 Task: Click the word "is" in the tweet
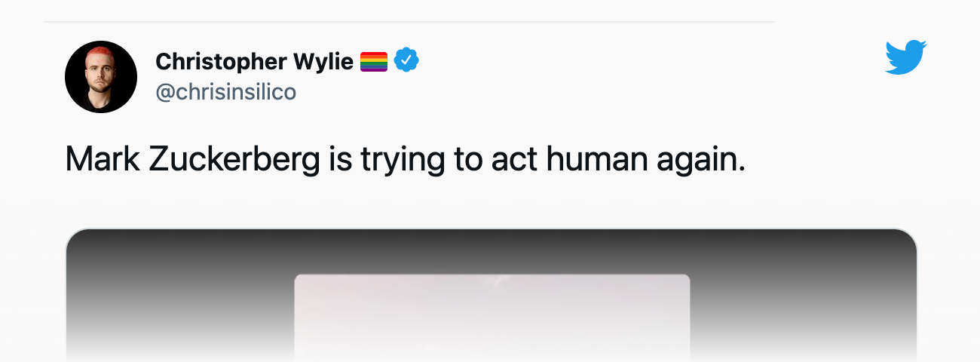(341, 159)
